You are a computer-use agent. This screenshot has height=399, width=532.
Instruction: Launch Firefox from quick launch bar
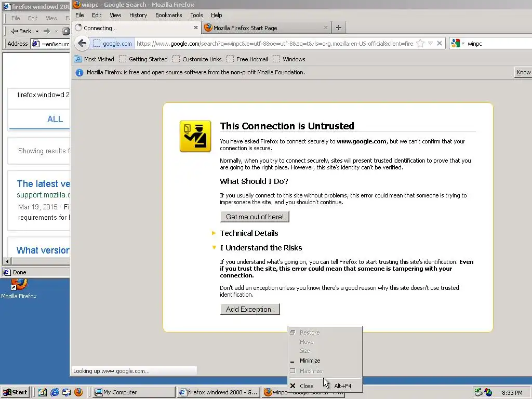78,393
